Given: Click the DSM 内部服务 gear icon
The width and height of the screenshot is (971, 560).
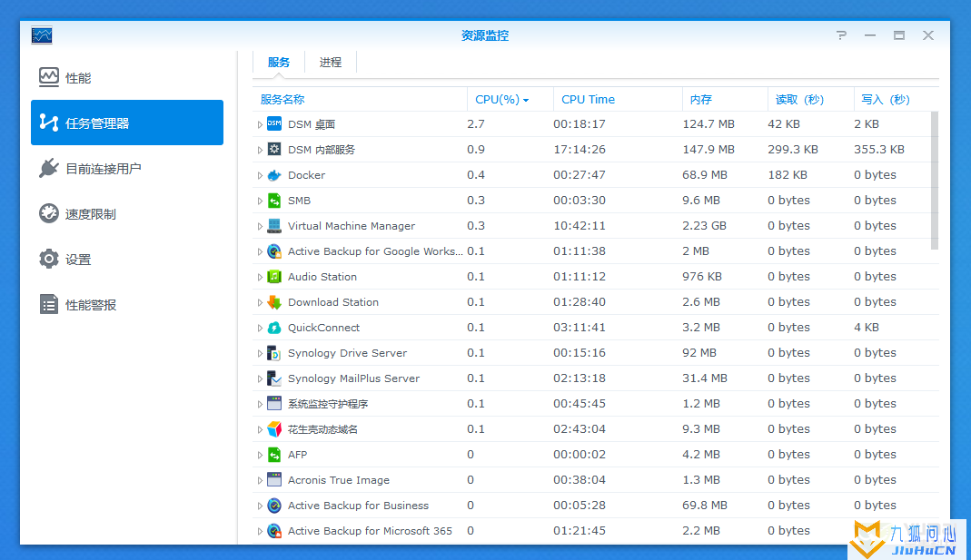Looking at the screenshot, I should 274,149.
